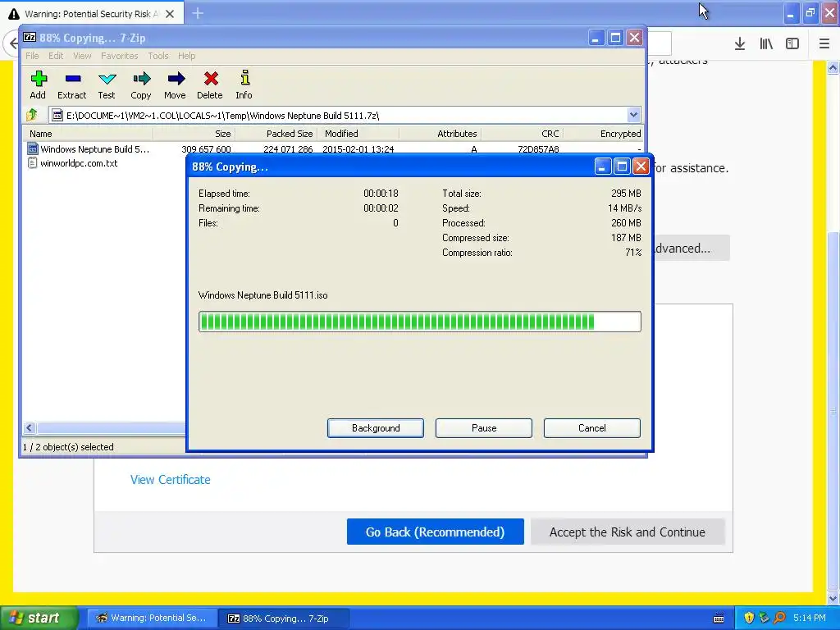
Task: Open the Help menu in 7-Zip
Action: coord(186,56)
